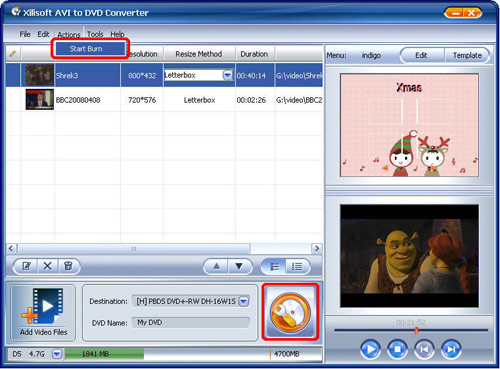Screen dimensions: 500x369
Task: Open the File menu
Action: point(25,34)
